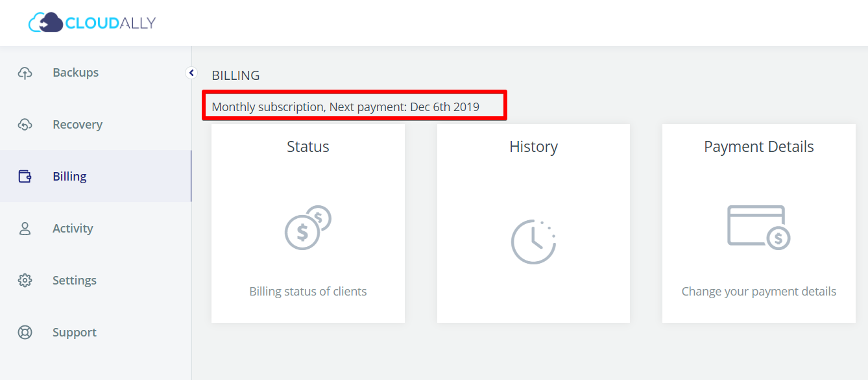Click the CloudAlly logo in header

pos(92,23)
